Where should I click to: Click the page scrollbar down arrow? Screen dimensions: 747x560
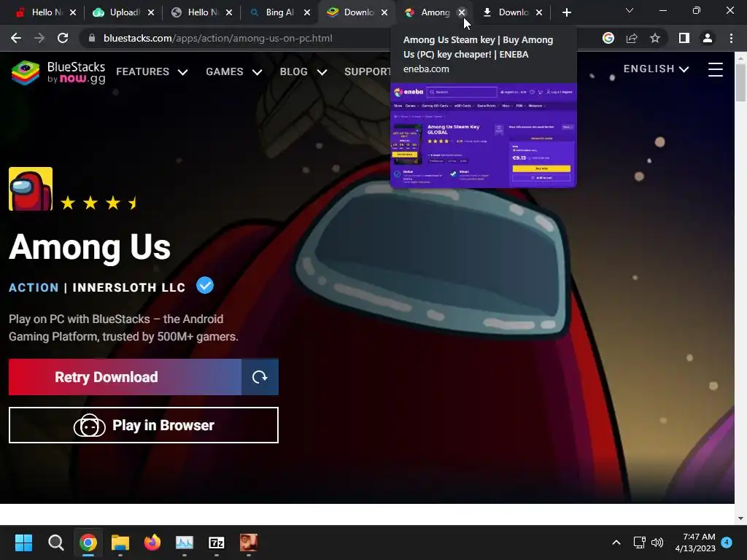coord(740,518)
